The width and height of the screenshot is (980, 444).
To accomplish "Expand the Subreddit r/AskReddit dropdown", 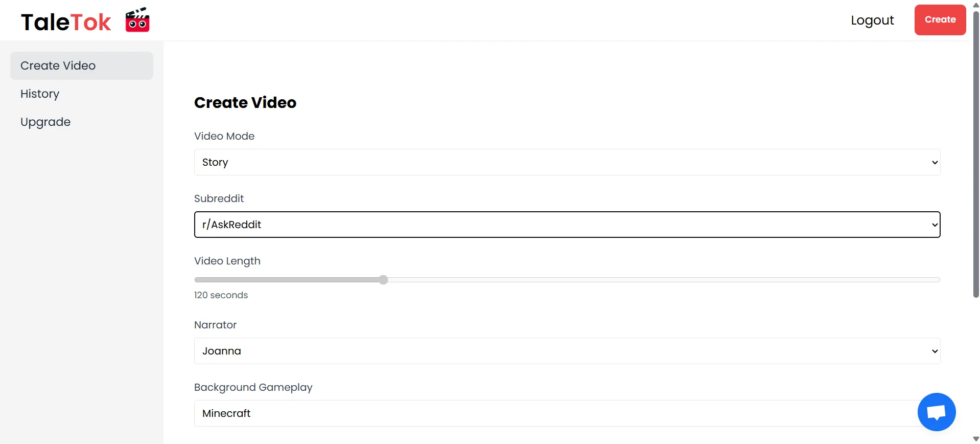I will [x=567, y=225].
